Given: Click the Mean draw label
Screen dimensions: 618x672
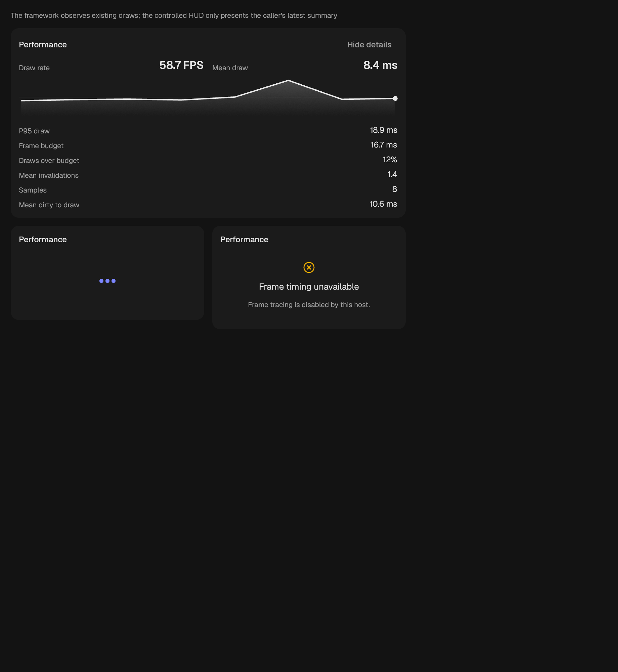Looking at the screenshot, I should pos(230,68).
